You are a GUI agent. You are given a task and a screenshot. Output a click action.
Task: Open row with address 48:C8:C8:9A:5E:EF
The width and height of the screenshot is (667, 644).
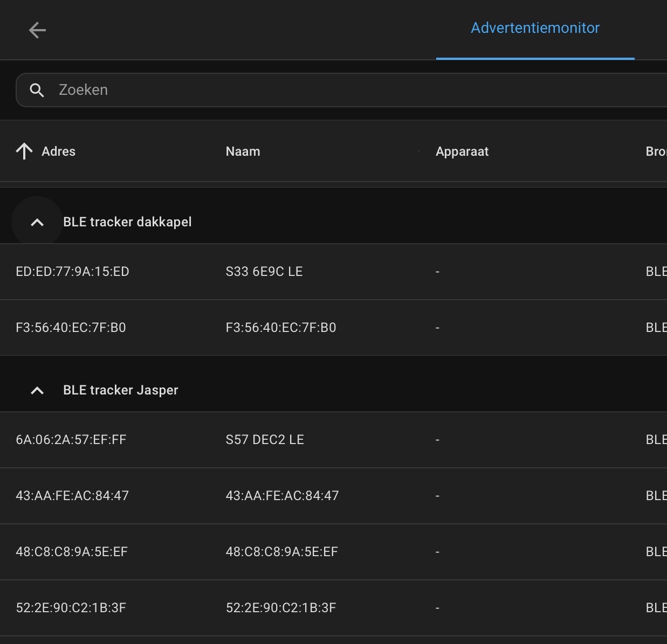pos(72,552)
